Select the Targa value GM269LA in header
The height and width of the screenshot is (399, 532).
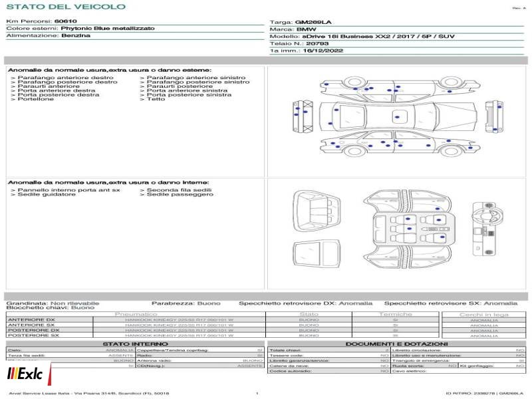tap(313, 22)
